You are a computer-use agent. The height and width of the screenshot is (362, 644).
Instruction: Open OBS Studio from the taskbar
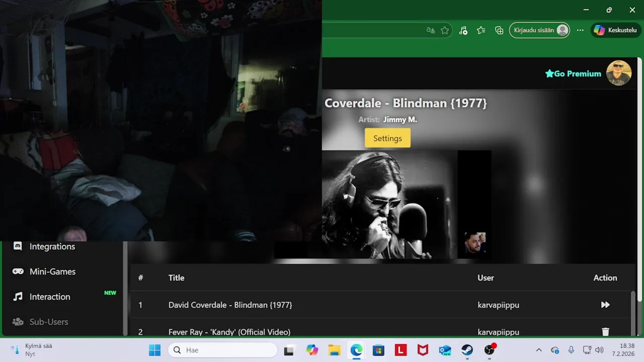pyautogui.click(x=490, y=350)
